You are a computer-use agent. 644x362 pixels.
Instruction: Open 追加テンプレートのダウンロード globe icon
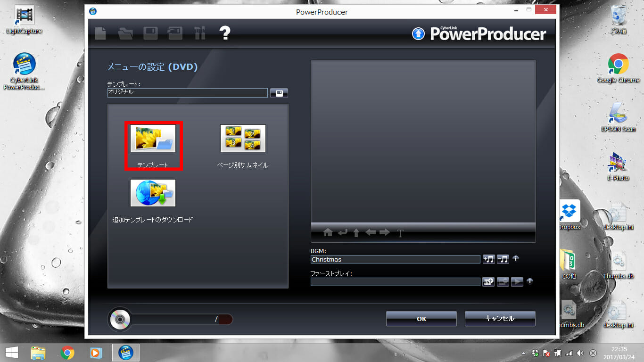pos(153,193)
